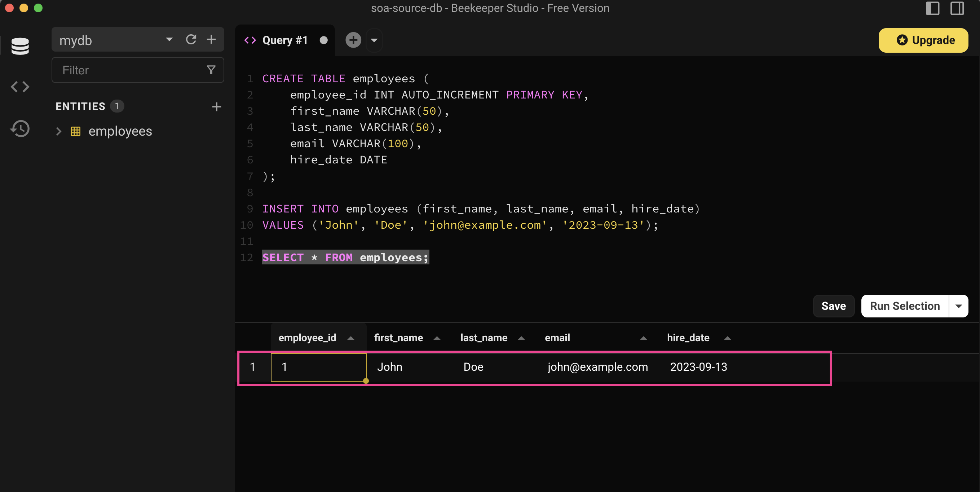Expand the employees table tree item
Image resolution: width=980 pixels, height=492 pixels.
(x=58, y=131)
